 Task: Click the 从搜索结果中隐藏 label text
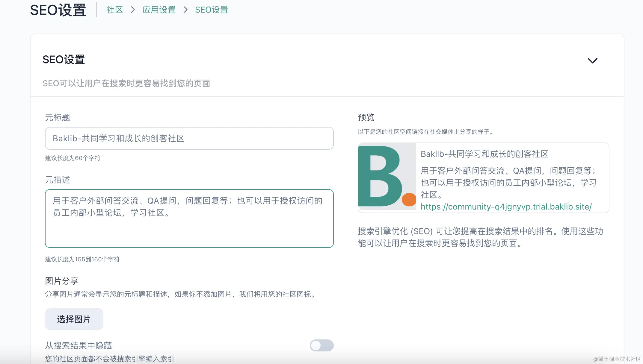(79, 345)
